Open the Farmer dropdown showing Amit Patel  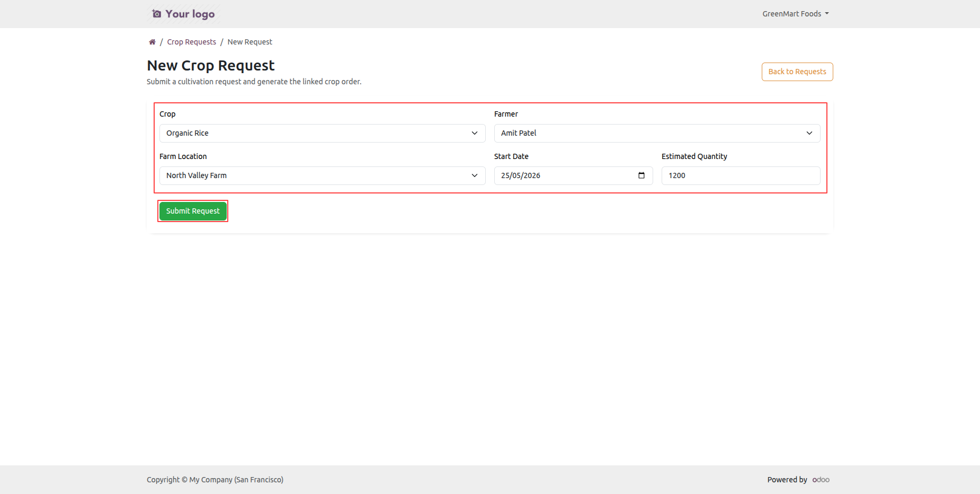click(x=657, y=133)
